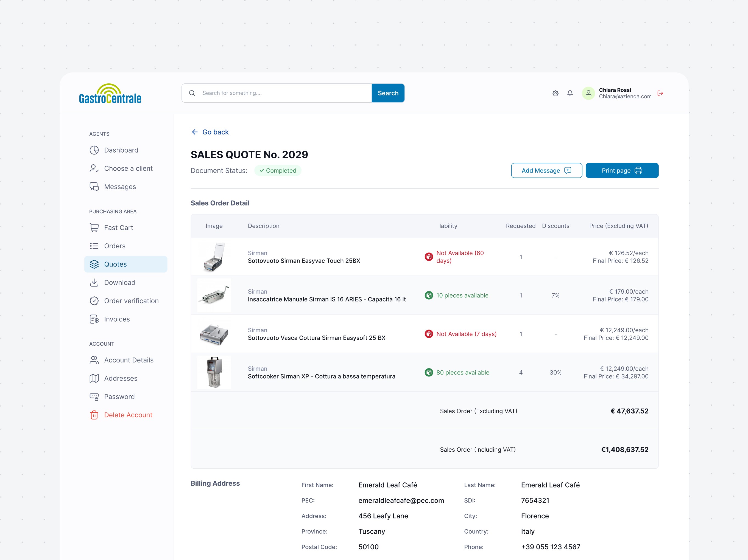Click the Search for something input field
The width and height of the screenshot is (748, 560).
277,93
